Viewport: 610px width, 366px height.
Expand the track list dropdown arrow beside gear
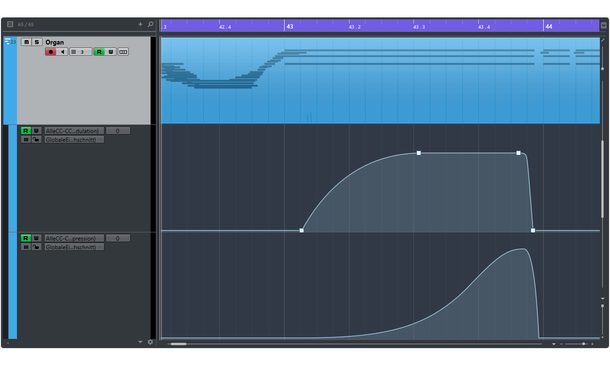click(x=140, y=342)
